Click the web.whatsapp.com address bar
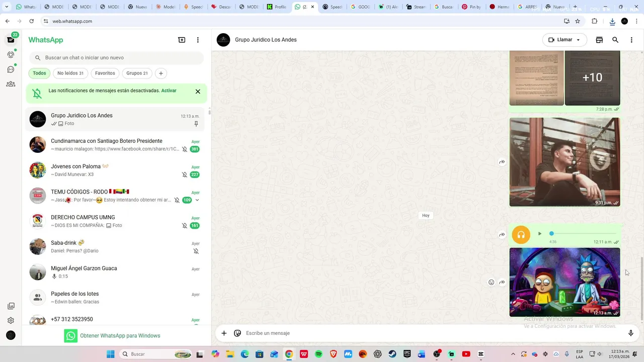The height and width of the screenshot is (362, 644). (302, 21)
